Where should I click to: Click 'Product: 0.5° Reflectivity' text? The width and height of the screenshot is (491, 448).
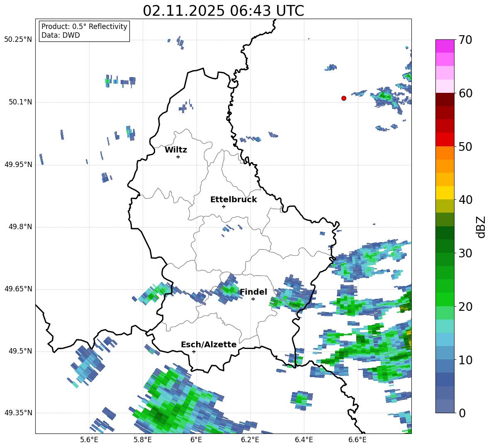point(84,26)
